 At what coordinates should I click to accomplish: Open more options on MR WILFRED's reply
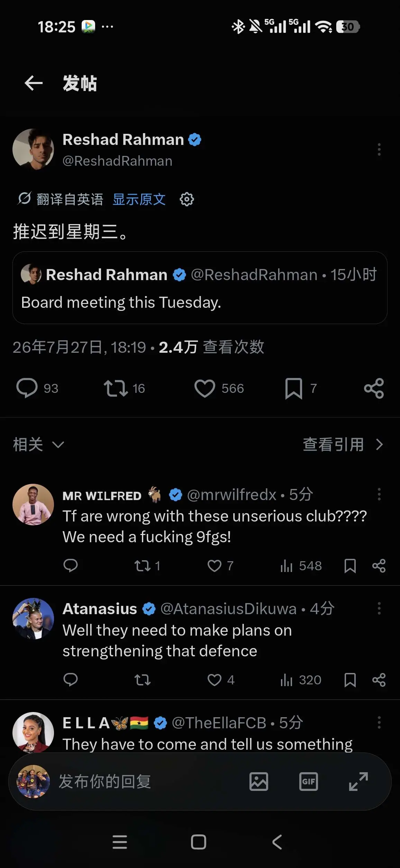pos(379,494)
